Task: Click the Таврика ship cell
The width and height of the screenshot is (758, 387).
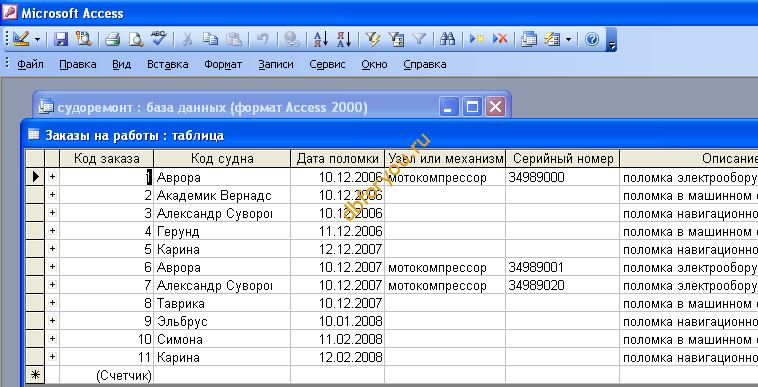Action: (222, 303)
